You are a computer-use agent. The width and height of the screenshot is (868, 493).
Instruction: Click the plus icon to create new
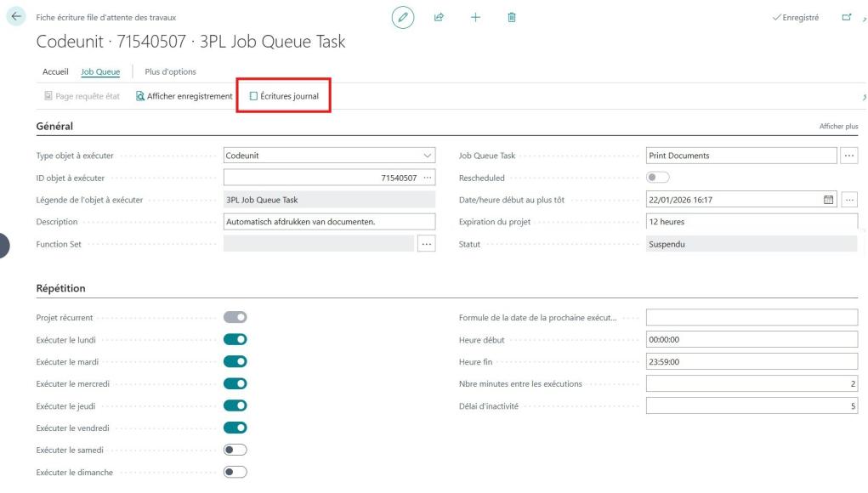pos(475,18)
